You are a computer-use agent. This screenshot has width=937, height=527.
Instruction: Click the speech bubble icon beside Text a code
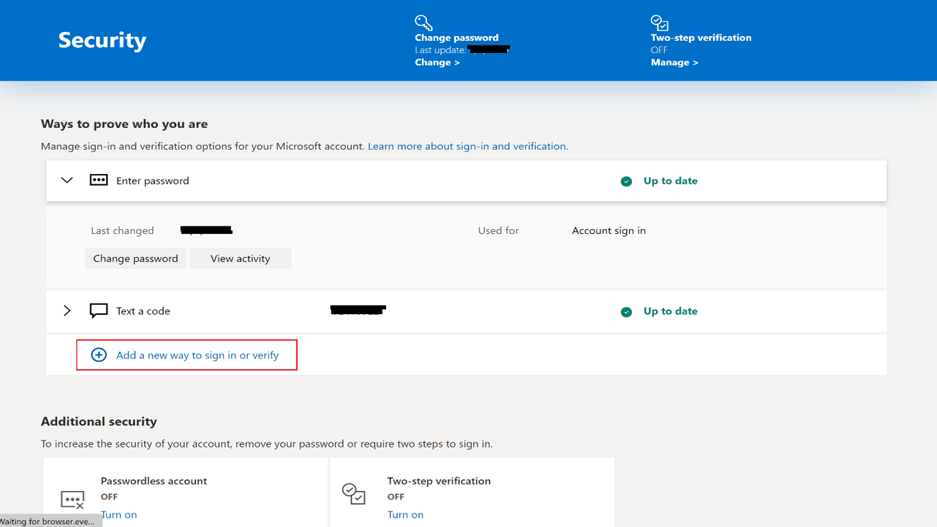98,311
